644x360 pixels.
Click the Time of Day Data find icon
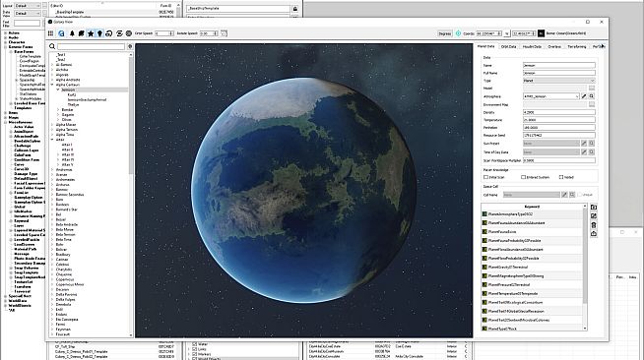tap(592, 151)
